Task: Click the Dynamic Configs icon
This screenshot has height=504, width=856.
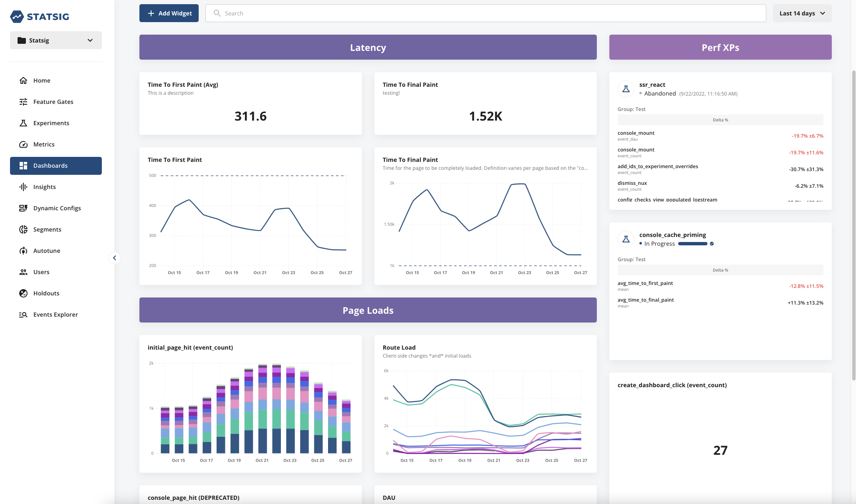Action: pos(23,208)
